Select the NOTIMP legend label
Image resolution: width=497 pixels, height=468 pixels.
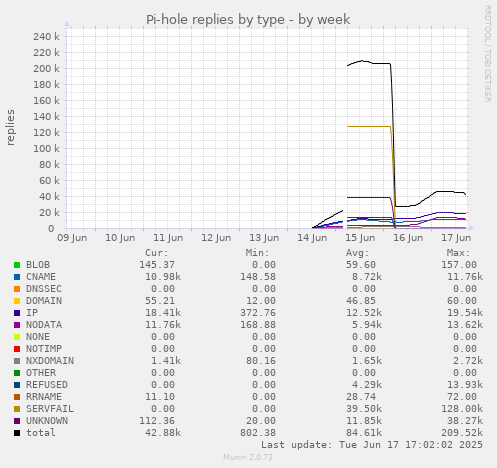tap(44, 349)
